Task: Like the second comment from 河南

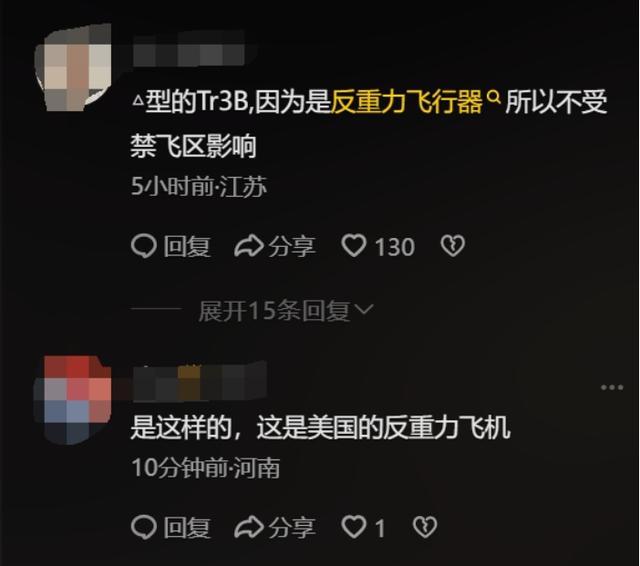Action: 353,527
